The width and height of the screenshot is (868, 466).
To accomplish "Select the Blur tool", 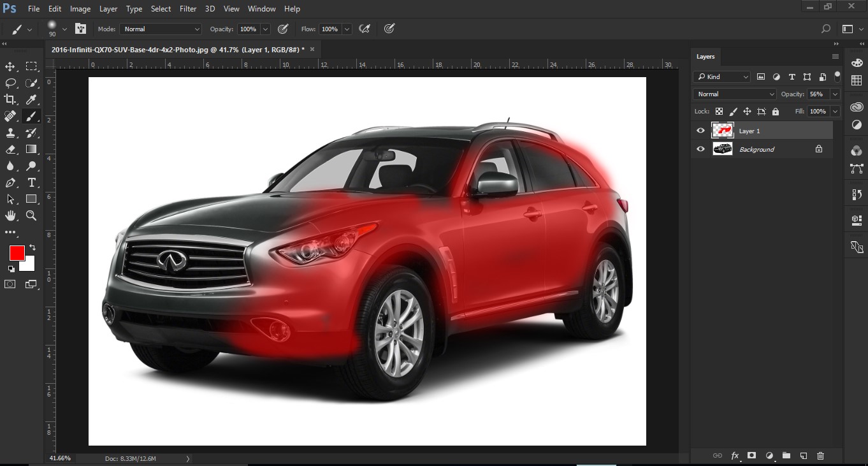I will tap(10, 166).
